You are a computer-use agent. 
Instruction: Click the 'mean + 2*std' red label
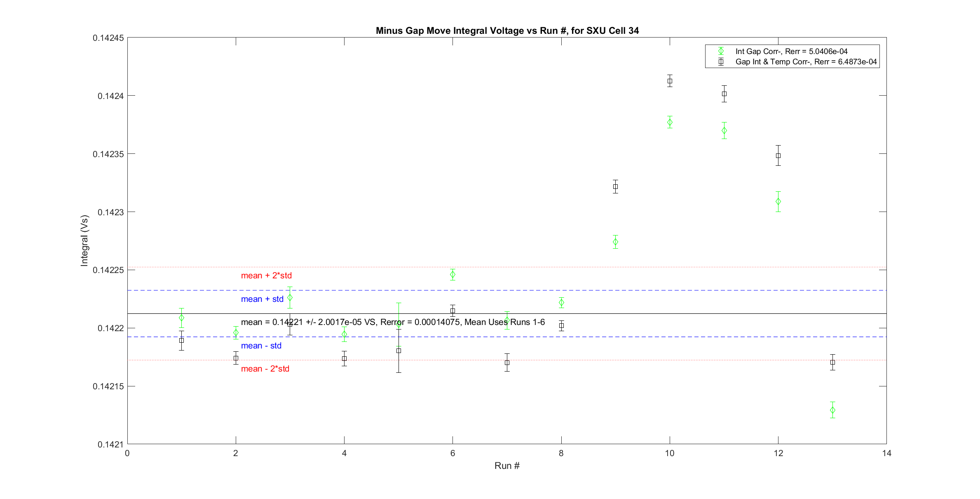[x=266, y=275]
